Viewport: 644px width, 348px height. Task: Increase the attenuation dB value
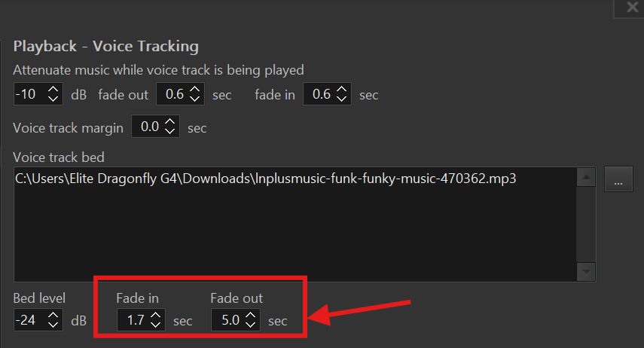[x=53, y=90]
